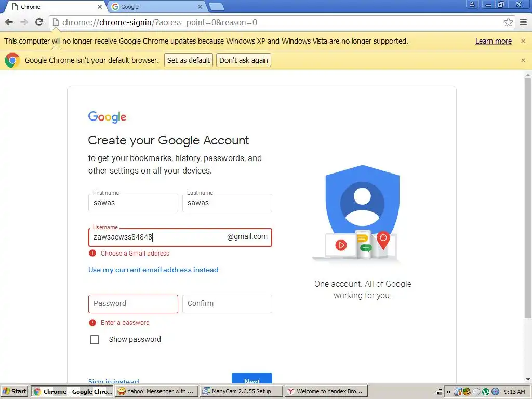The height and width of the screenshot is (399, 532).
Task: Focus the Password field
Action: point(133,303)
